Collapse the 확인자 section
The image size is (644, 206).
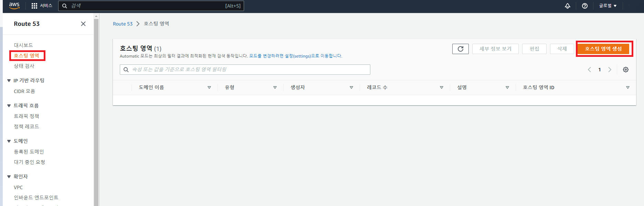(x=9, y=177)
